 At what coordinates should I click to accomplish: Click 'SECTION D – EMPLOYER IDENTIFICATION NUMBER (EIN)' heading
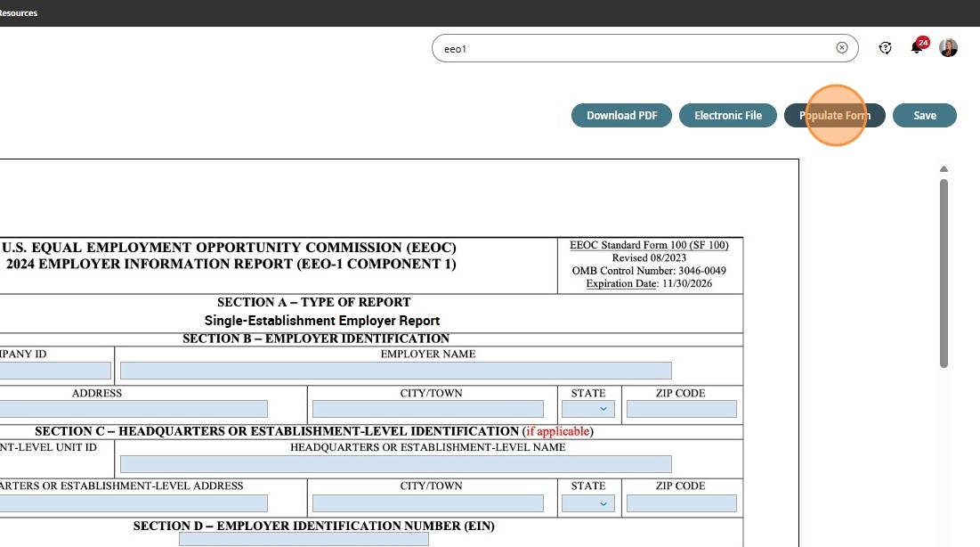pyautogui.click(x=313, y=526)
